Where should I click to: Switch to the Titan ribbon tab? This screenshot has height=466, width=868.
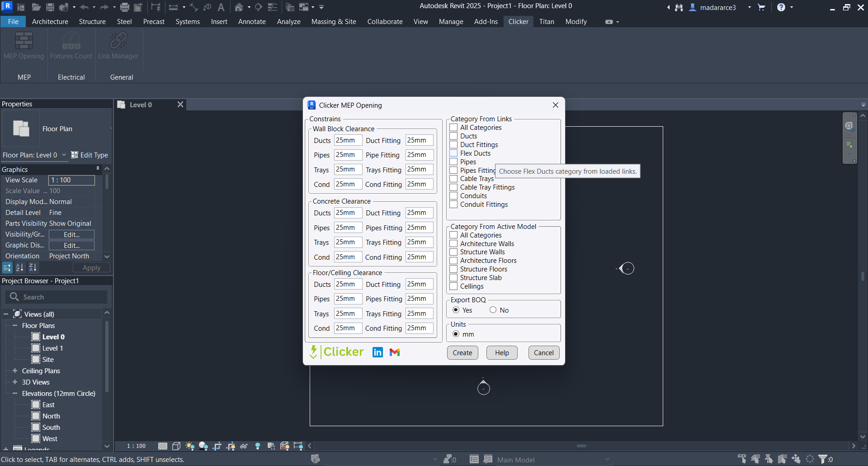pos(547,22)
